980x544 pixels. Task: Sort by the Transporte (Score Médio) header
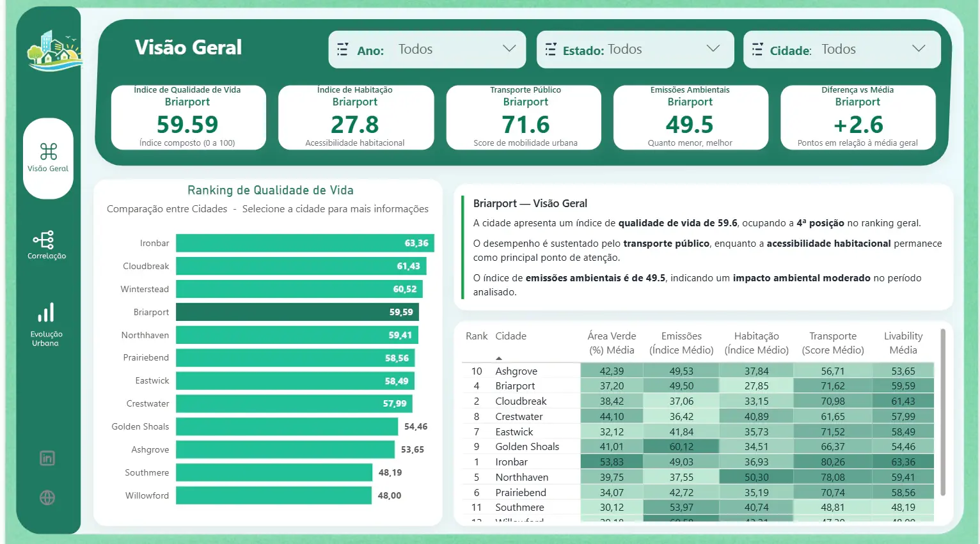pyautogui.click(x=833, y=343)
